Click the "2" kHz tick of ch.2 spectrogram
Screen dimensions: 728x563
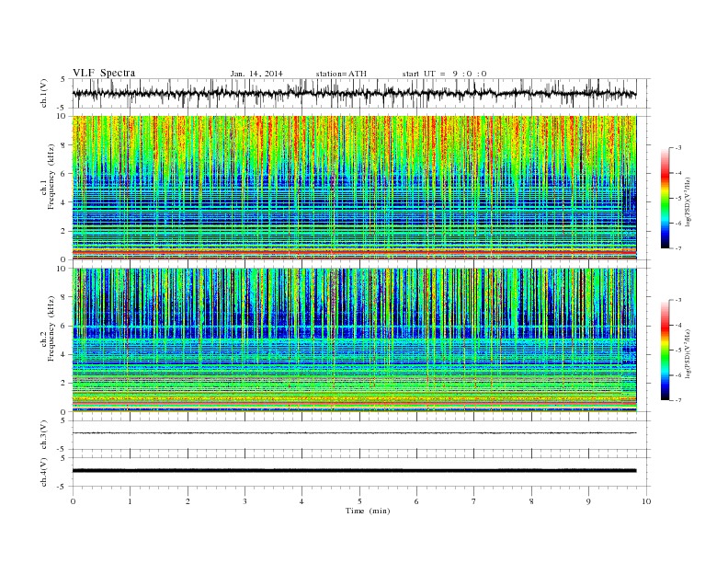pyautogui.click(x=63, y=384)
